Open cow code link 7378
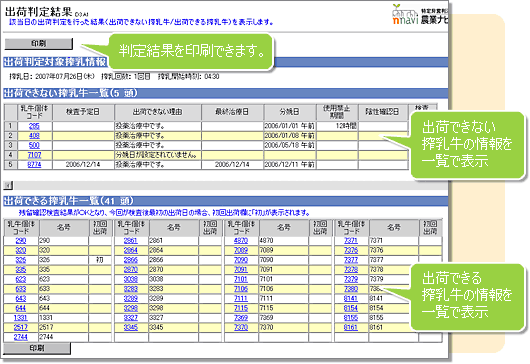This screenshot has width=530, height=364. (351, 270)
